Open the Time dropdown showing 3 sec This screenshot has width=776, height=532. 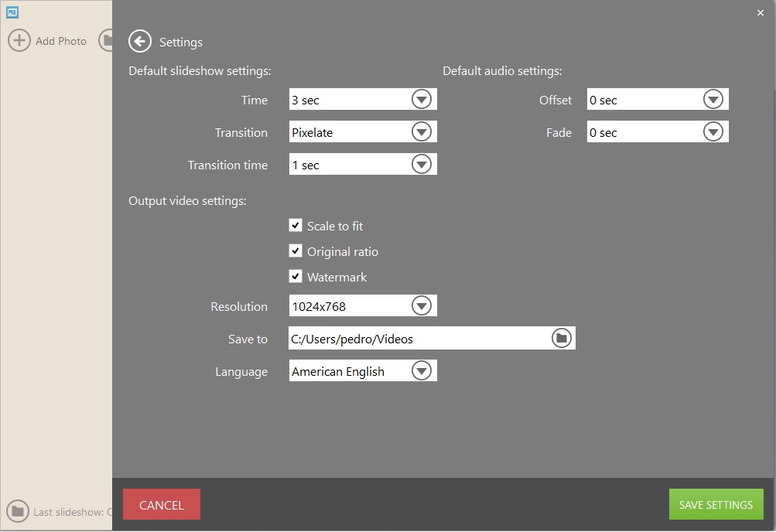(x=421, y=100)
